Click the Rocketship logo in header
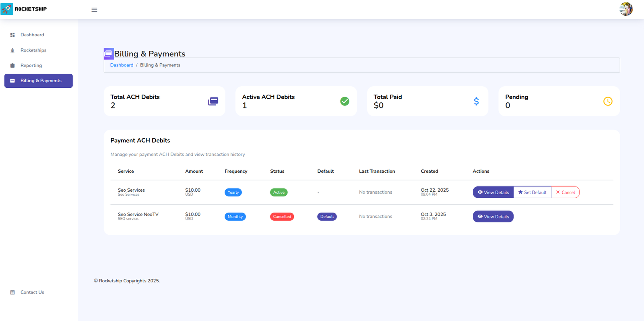 tap(24, 9)
